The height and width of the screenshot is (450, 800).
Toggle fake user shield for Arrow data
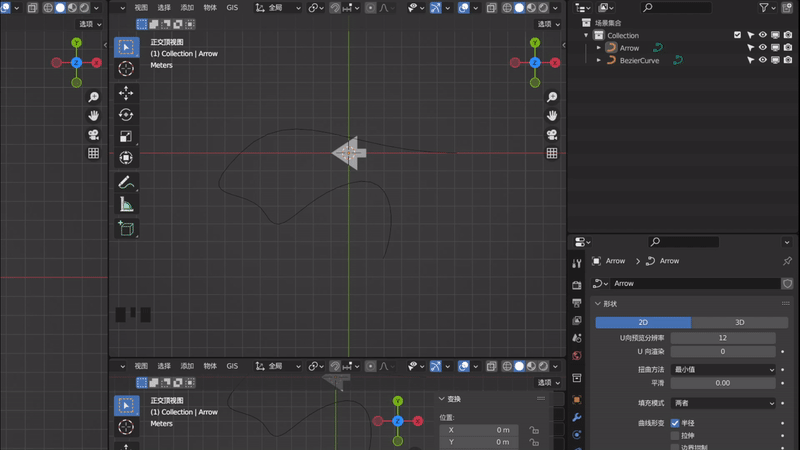coord(788,284)
